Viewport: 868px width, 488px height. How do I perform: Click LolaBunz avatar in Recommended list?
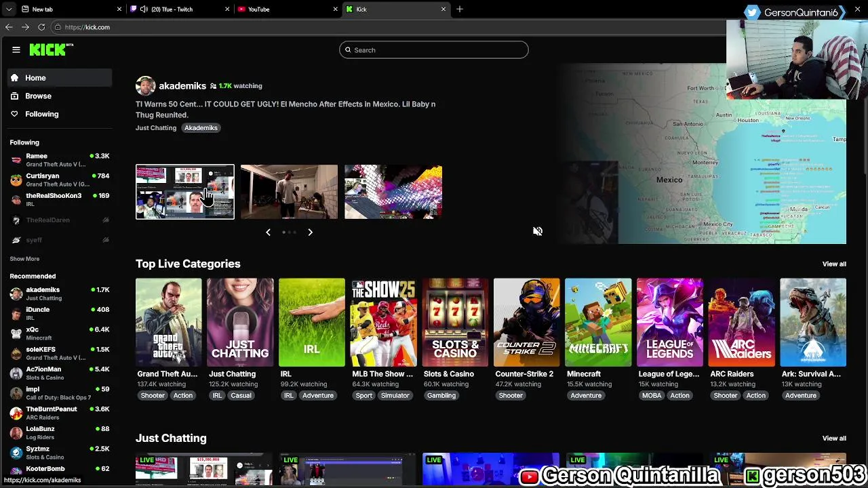(16, 433)
